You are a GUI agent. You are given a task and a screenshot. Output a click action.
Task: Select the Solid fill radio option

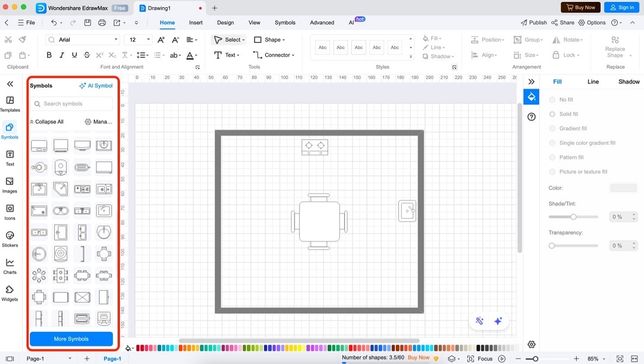(x=552, y=114)
